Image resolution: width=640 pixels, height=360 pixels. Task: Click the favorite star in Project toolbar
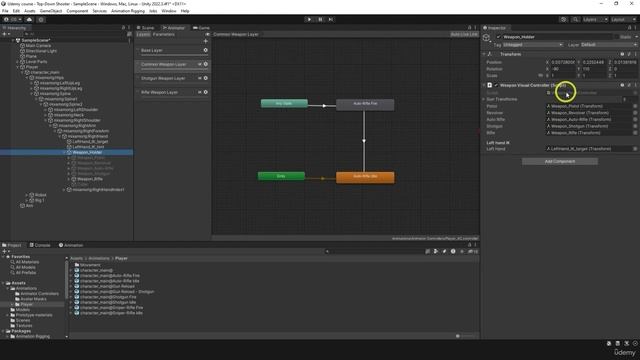[462, 251]
